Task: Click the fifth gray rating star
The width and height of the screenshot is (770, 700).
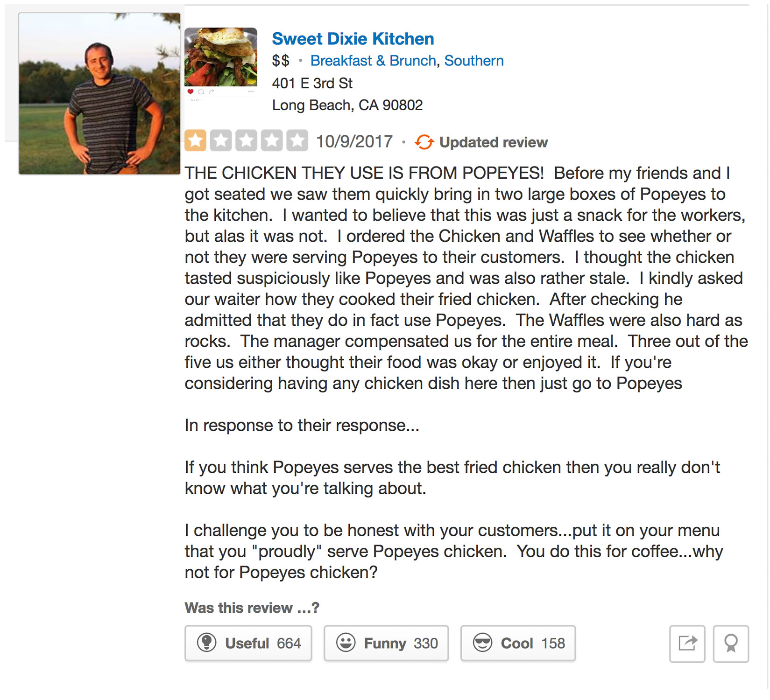Action: coord(297,140)
